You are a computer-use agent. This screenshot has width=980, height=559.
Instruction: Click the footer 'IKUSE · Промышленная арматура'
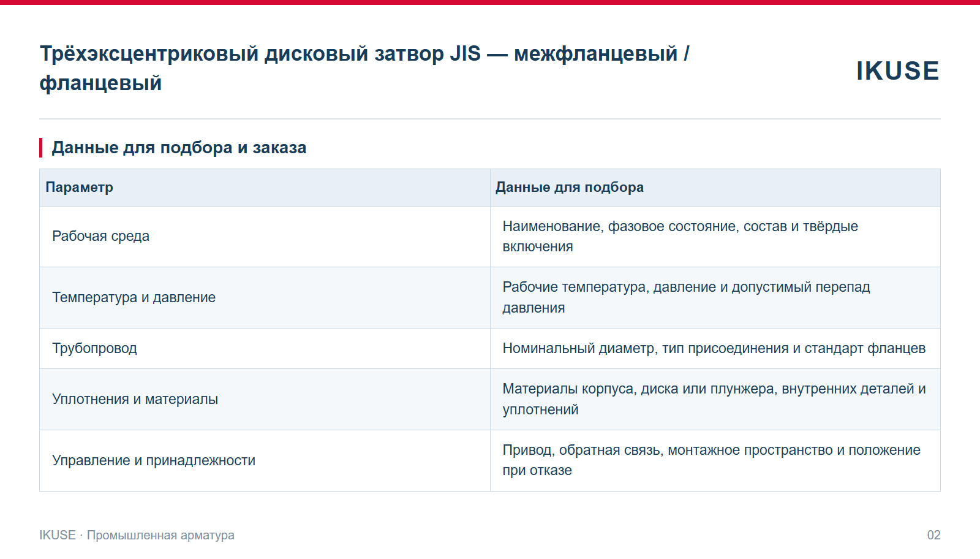137,535
